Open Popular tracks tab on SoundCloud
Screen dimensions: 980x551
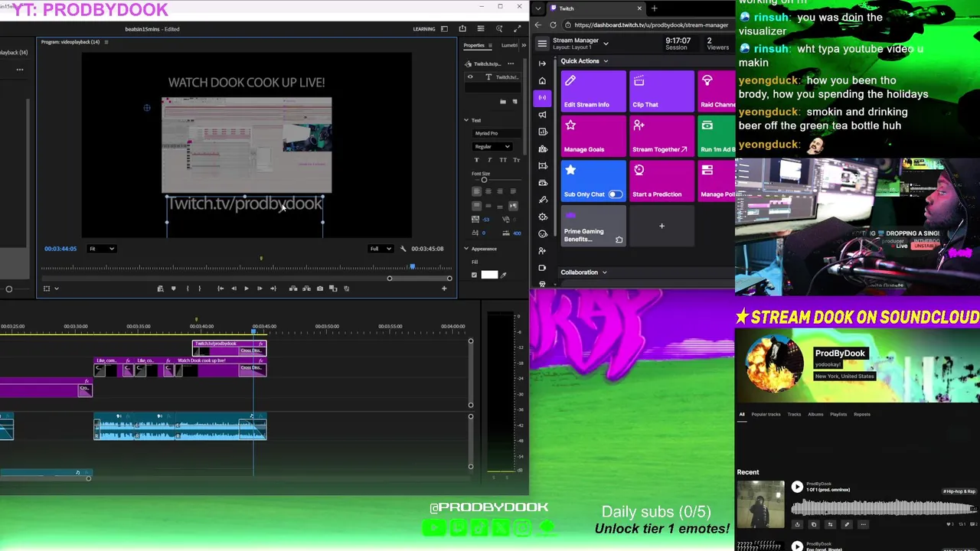(766, 415)
